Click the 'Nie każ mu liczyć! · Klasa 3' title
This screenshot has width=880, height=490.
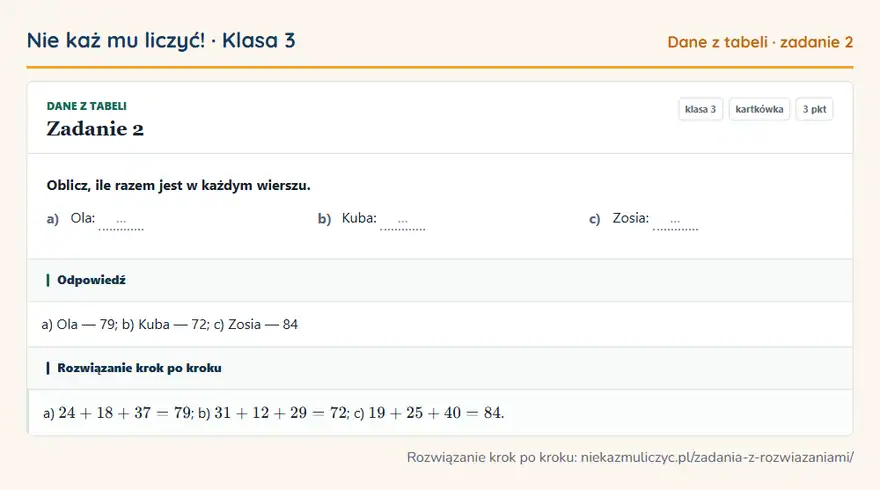coord(161,41)
